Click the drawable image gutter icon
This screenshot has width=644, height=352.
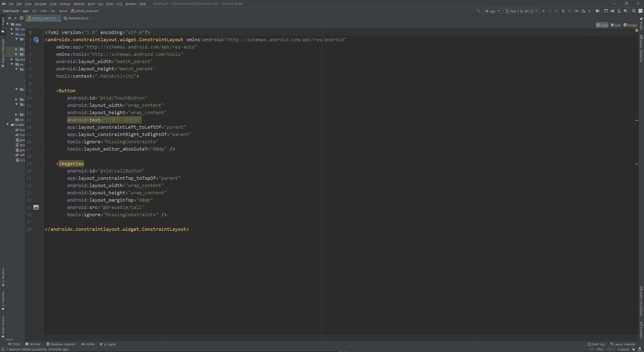36,207
